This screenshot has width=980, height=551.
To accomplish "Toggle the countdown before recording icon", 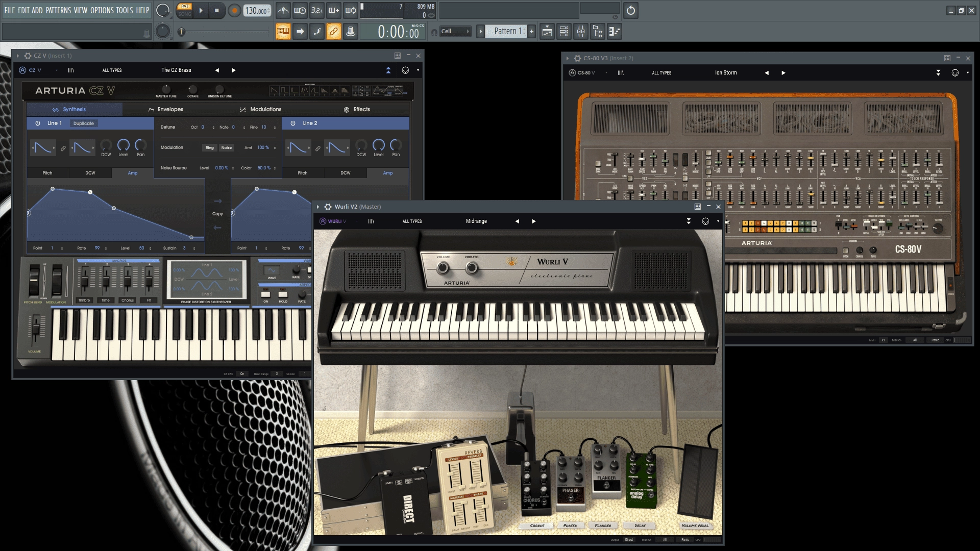I will tap(316, 10).
